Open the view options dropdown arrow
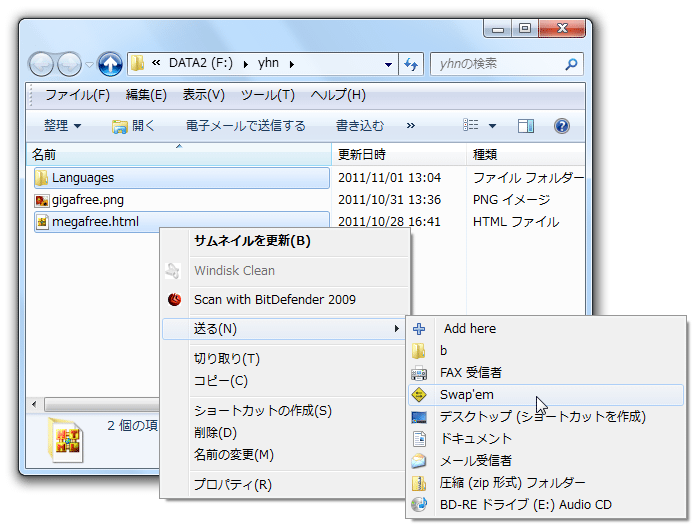Image resolution: width=695 pixels, height=528 pixels. (492, 126)
